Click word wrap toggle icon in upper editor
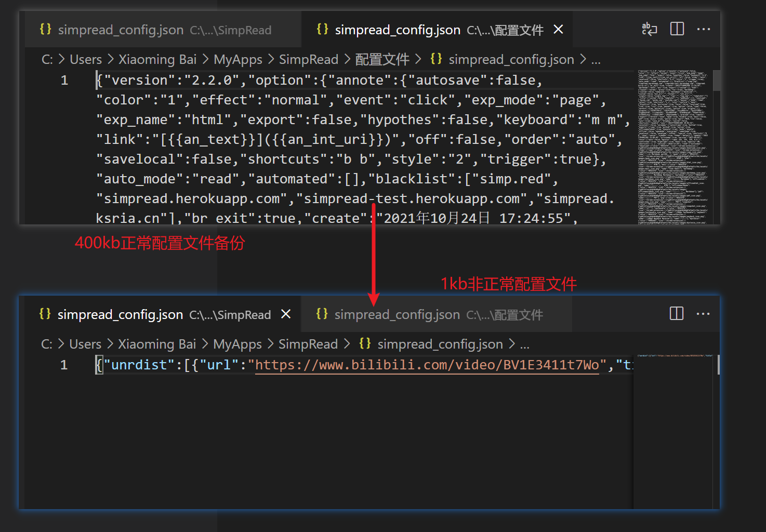 pos(650,29)
